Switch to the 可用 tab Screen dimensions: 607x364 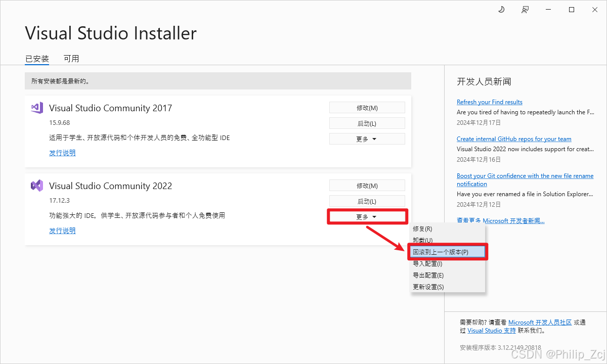[71, 59]
